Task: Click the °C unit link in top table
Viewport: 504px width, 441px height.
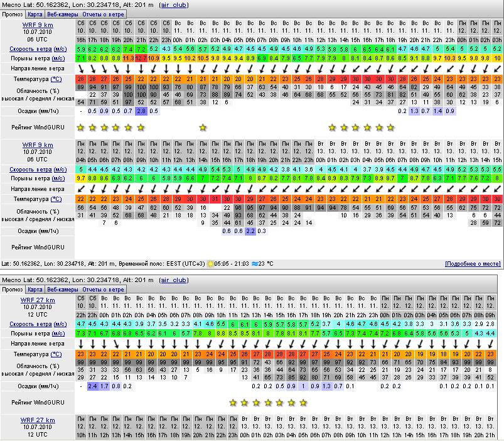Action: coord(56,79)
